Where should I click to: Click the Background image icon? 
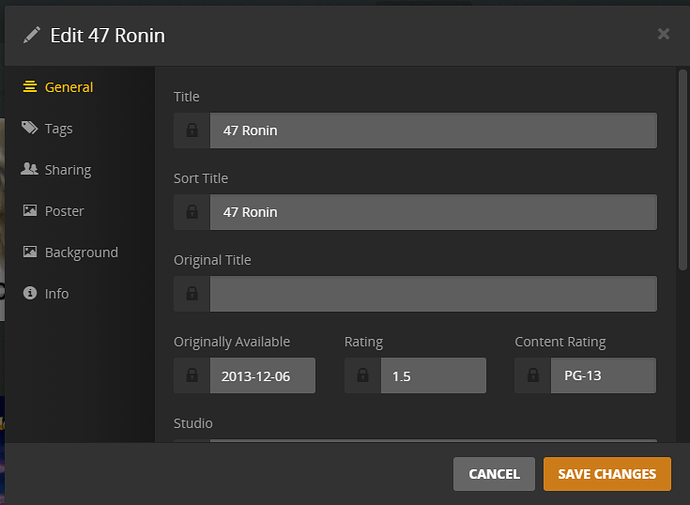tap(30, 252)
